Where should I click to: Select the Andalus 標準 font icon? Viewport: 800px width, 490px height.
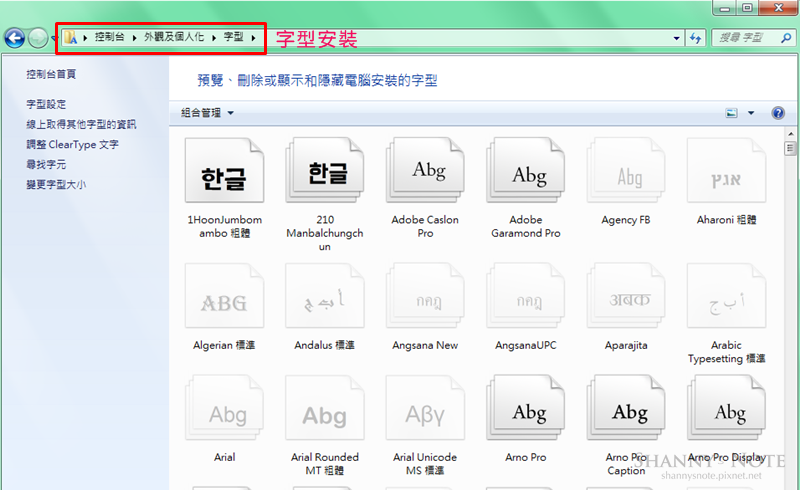coord(324,296)
